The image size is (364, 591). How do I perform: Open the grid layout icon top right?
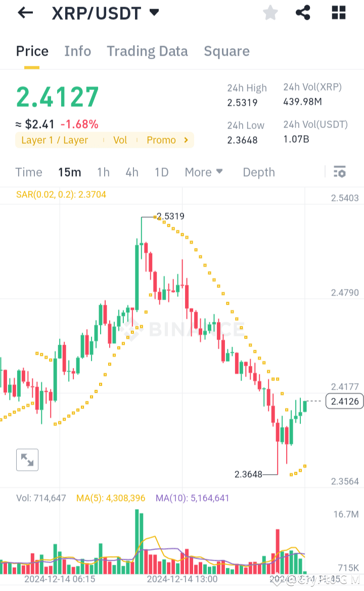[x=338, y=13]
